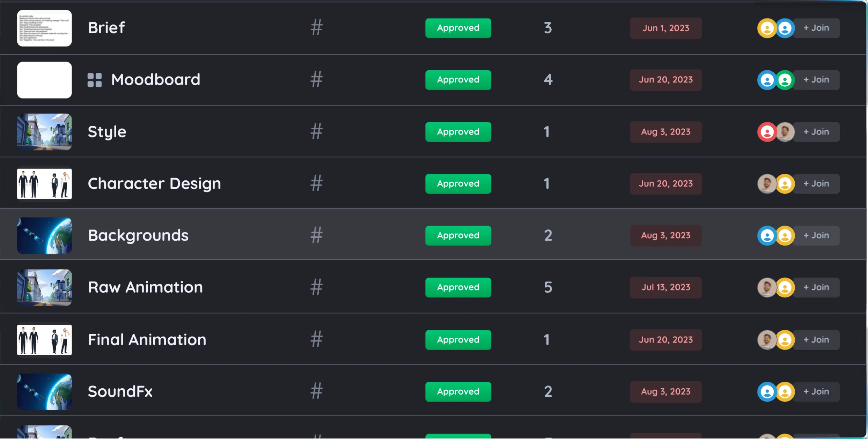Join the Final Animation task

pyautogui.click(x=816, y=340)
